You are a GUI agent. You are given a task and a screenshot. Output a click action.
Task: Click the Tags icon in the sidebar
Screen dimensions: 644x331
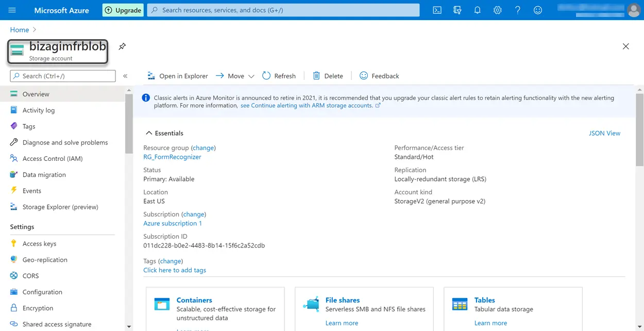14,126
